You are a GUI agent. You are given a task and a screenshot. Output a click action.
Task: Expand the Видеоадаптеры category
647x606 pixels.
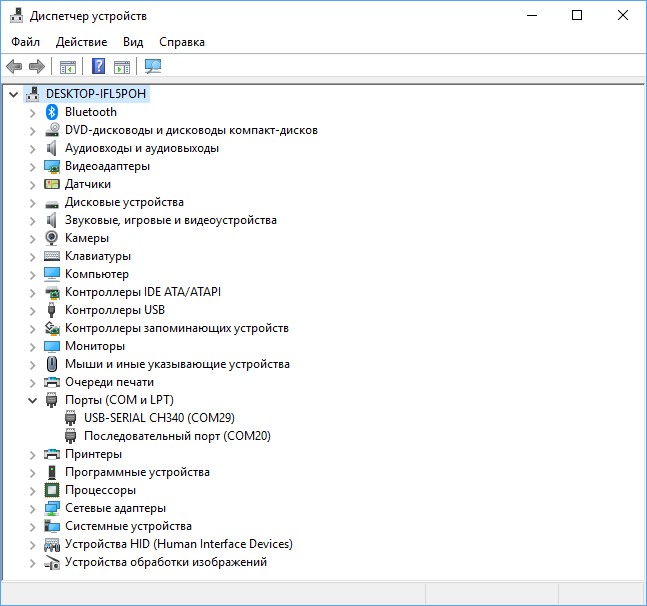[x=33, y=167]
